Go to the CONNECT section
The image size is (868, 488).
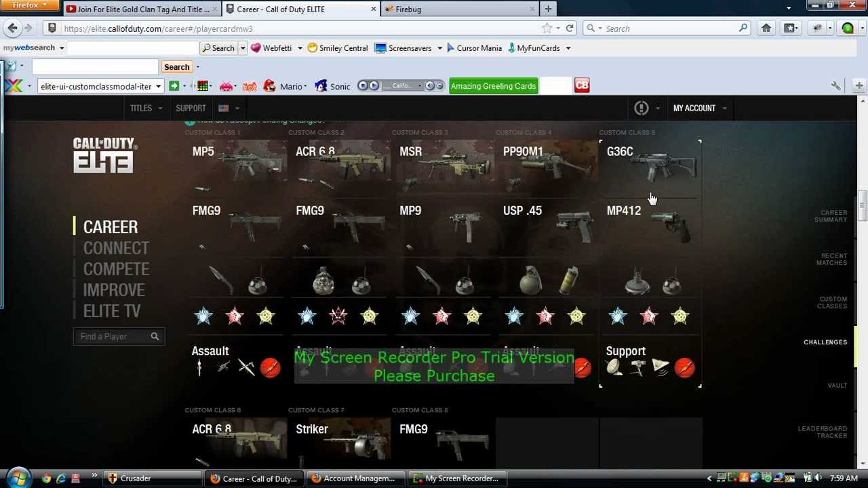(x=116, y=248)
